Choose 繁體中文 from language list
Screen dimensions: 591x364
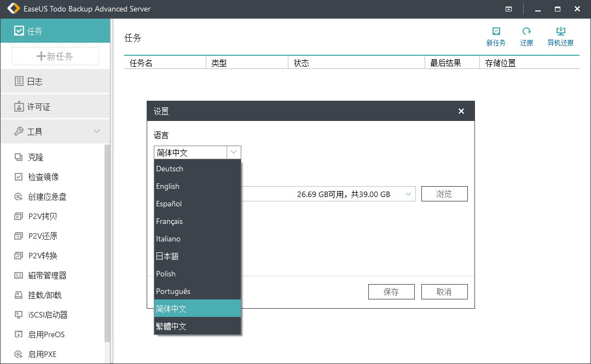click(x=198, y=326)
